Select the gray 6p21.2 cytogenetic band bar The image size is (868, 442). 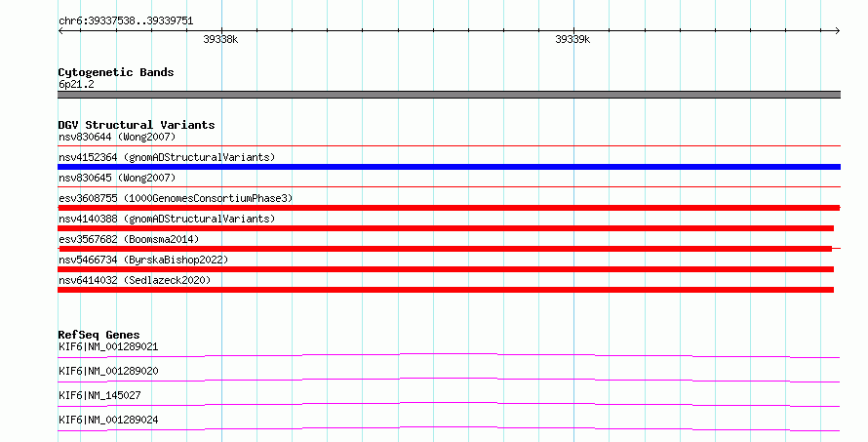449,95
